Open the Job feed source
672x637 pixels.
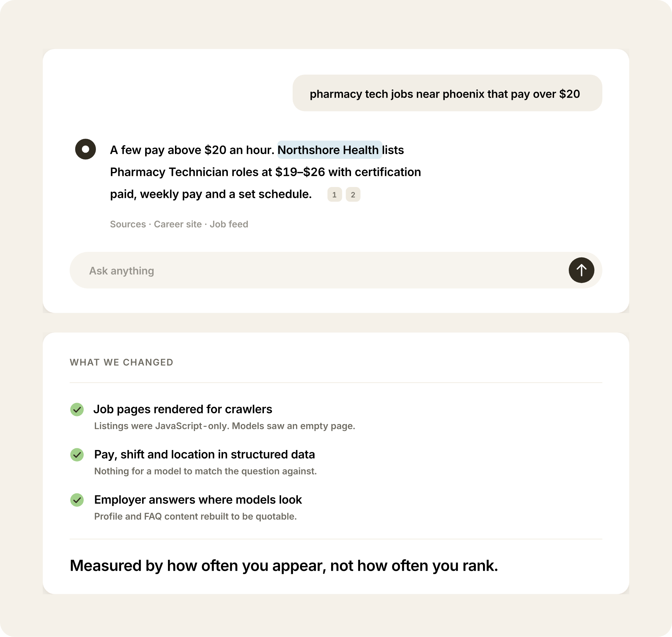(229, 224)
